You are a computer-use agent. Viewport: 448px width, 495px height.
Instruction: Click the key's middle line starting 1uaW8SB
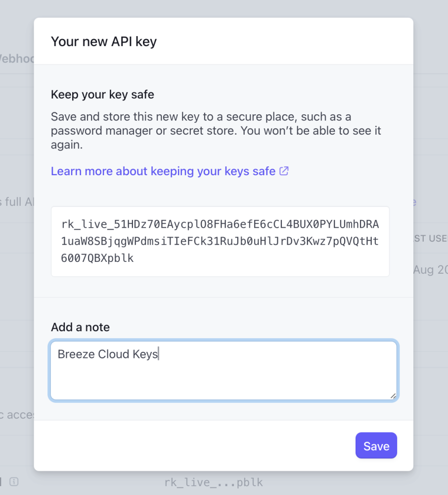(x=220, y=242)
